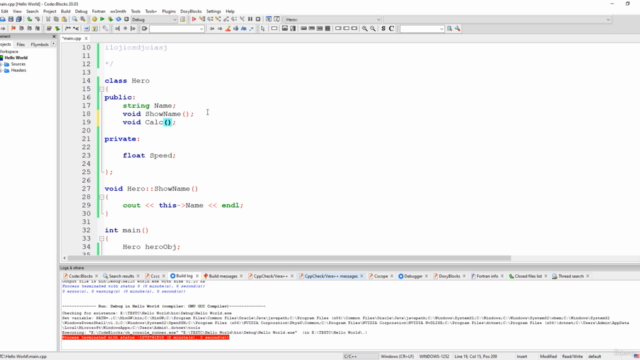Screen dimensions: 640x360
Task: Click the Rebuild icon
Action: point(118,19)
